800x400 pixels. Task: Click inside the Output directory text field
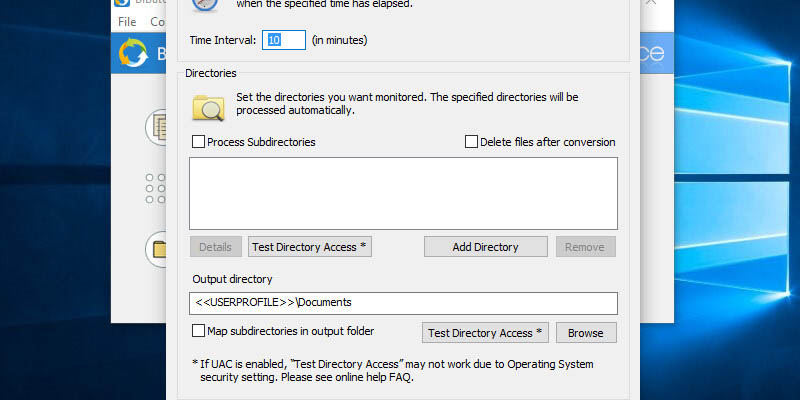[403, 302]
